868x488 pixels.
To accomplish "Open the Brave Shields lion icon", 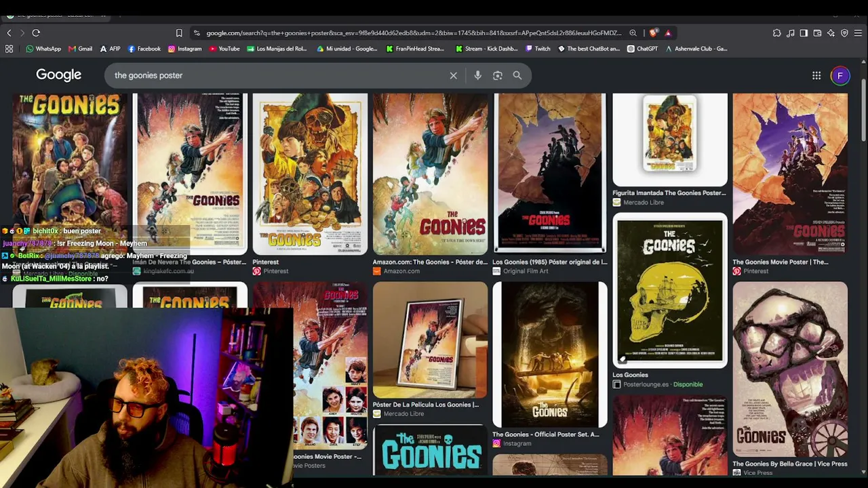I will [653, 33].
